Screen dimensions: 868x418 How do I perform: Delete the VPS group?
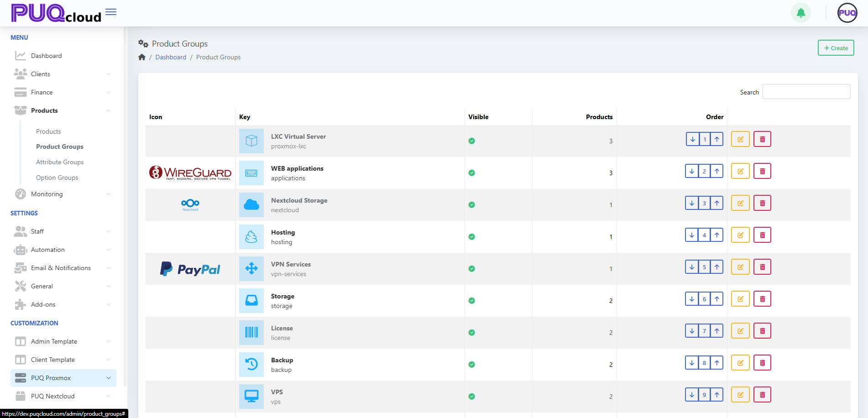(762, 395)
